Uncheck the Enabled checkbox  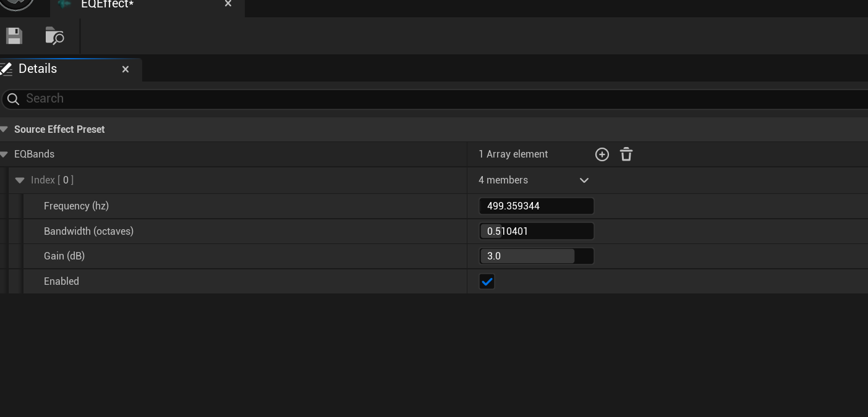pyautogui.click(x=487, y=282)
